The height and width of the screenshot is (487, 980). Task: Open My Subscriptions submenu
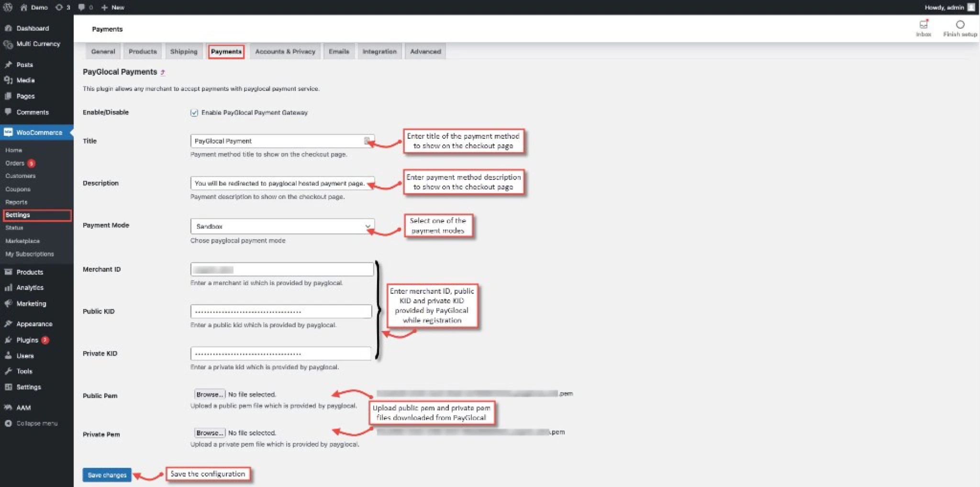pyautogui.click(x=30, y=254)
